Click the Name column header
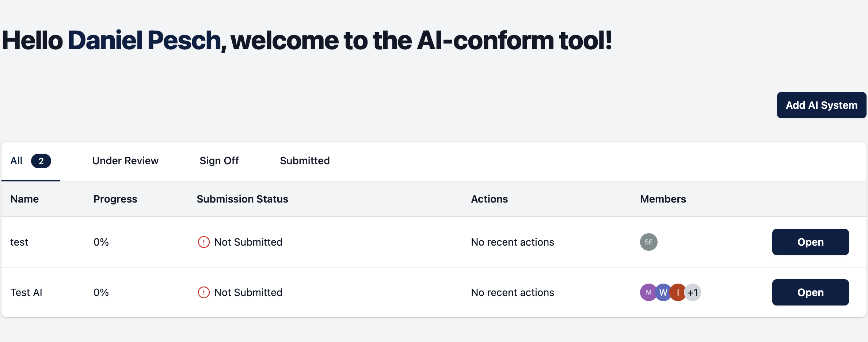 (x=24, y=199)
